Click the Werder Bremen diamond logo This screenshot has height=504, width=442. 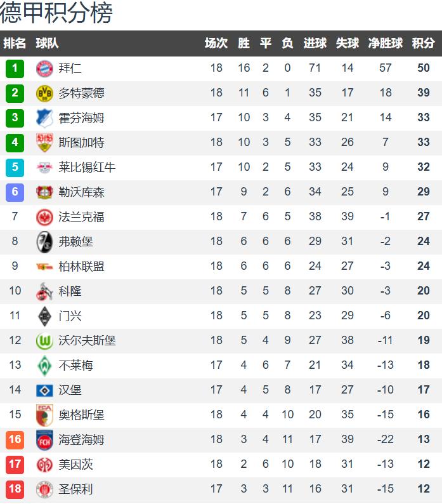click(x=44, y=366)
